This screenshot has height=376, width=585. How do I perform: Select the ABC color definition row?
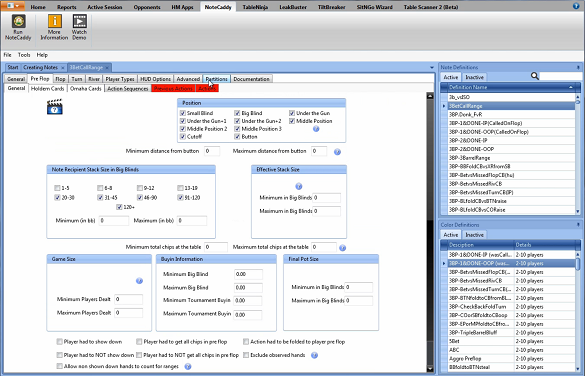pos(511,350)
